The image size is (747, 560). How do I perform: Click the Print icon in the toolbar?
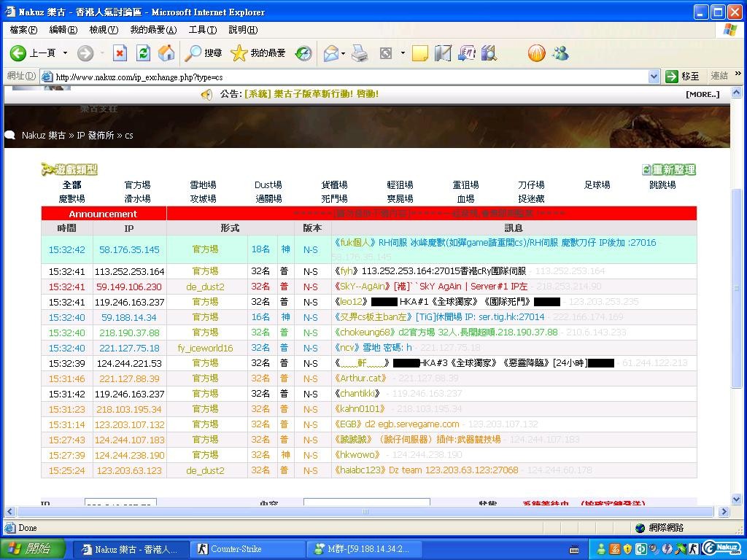[x=360, y=53]
